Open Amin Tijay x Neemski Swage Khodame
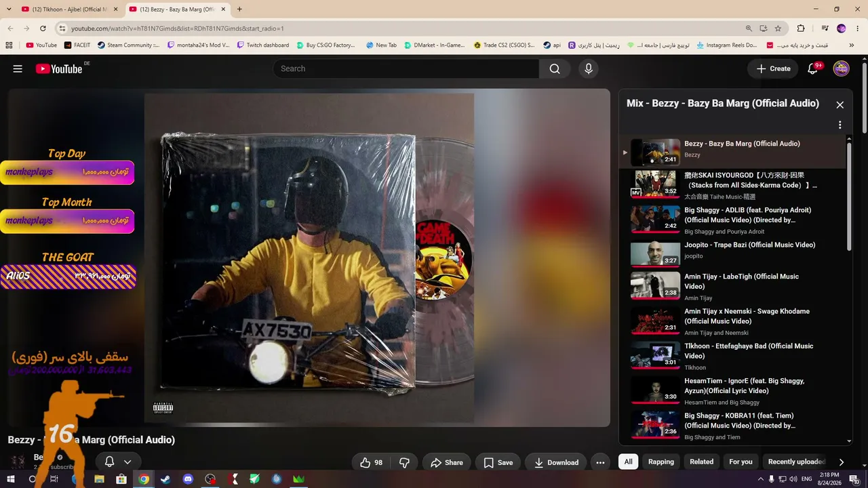The image size is (868, 488). point(733,321)
